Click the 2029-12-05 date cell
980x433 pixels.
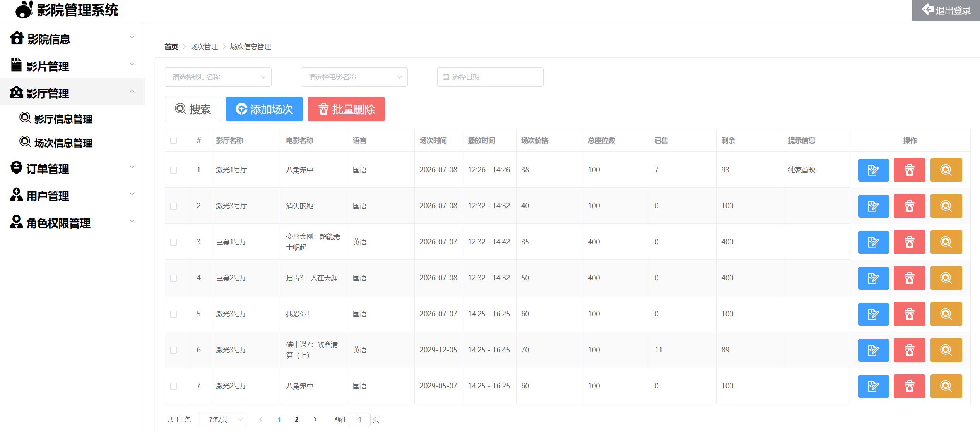(438, 350)
